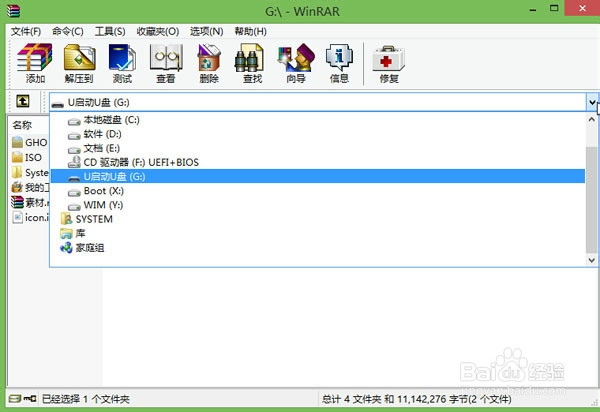Image resolution: width=600 pixels, height=412 pixels.
Task: Choose 库 (Libraries) from the dropdown list
Action: tap(318, 233)
